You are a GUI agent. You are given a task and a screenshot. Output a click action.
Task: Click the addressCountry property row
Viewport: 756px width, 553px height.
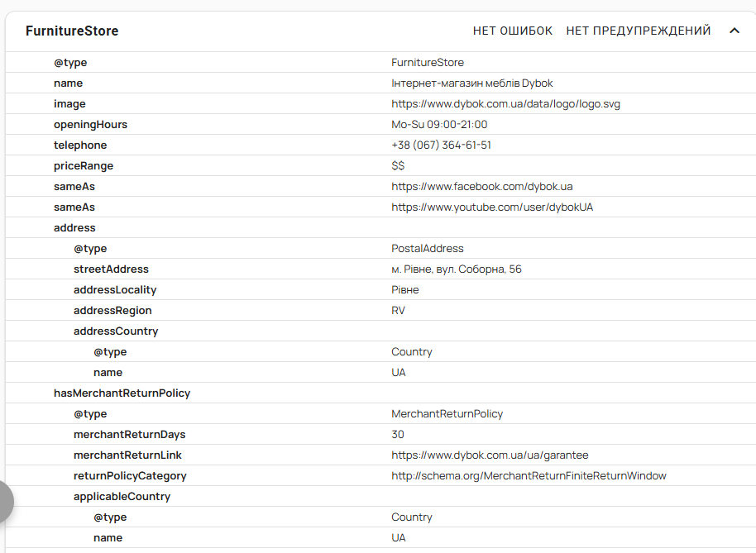[x=380, y=331]
